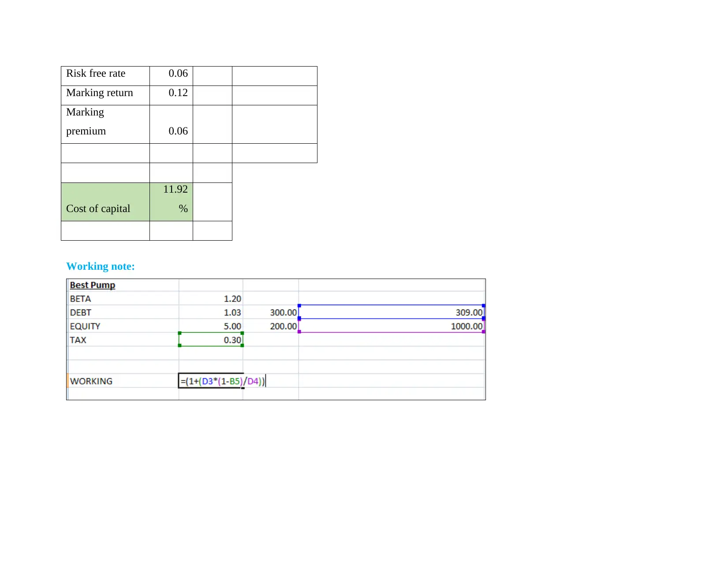The width and height of the screenshot is (728, 562).
Task: Select the 0.30 tax cell outlined in green
Action: 211,339
